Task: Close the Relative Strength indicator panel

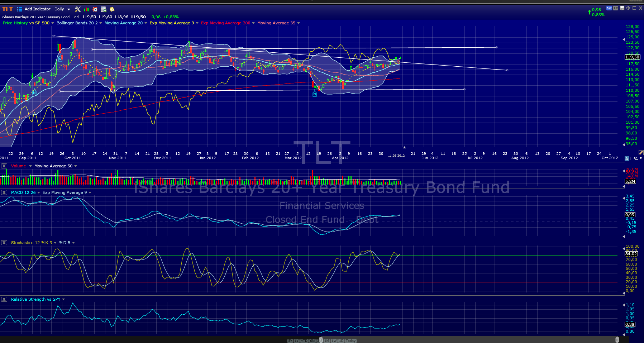Action: (4, 299)
